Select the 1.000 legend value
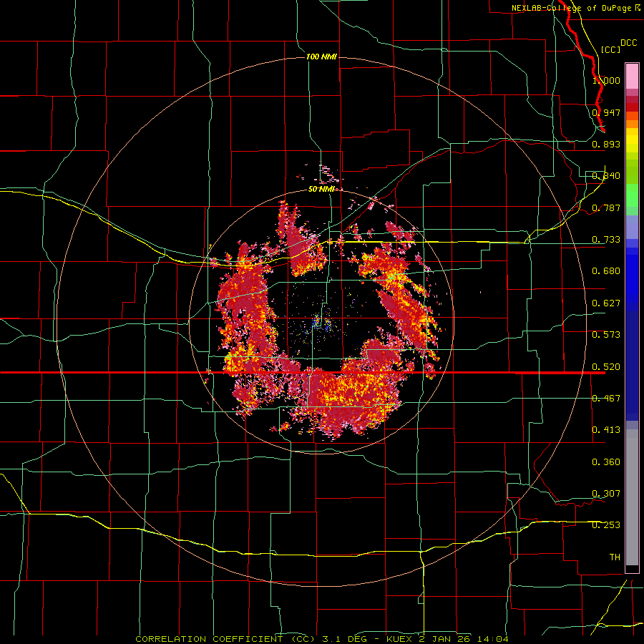The height and width of the screenshot is (644, 644). point(606,80)
